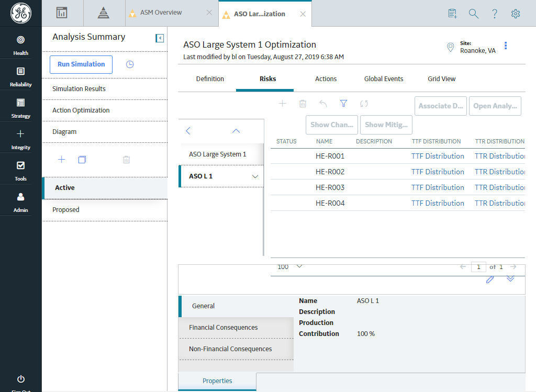Viewport: 536px width, 392px height.
Task: Switch to the Actions tab
Action: pos(326,79)
